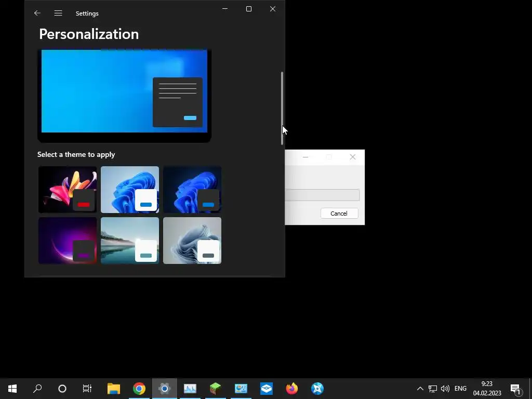Click Cancel in the small dialog
The width and height of the screenshot is (532, 399).
339,214
